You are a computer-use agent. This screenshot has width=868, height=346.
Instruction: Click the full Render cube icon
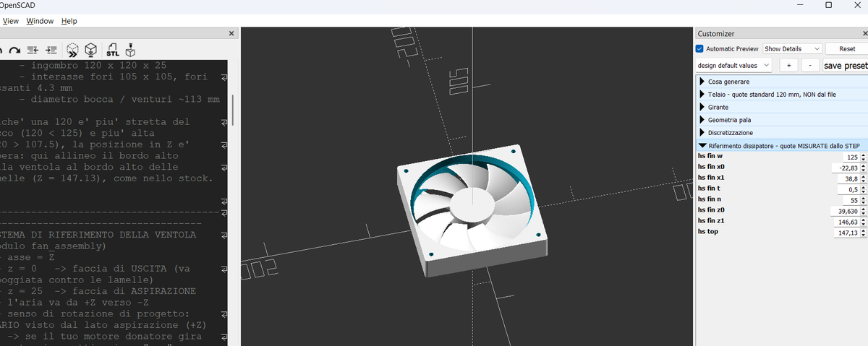tap(91, 50)
